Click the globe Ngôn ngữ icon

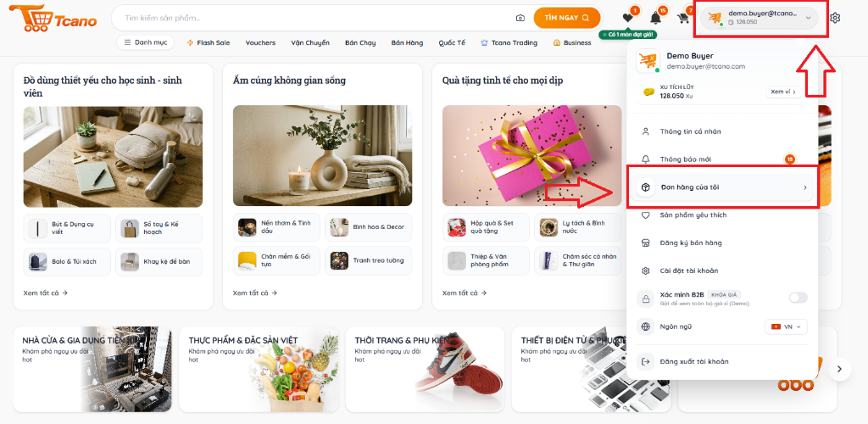coord(645,326)
